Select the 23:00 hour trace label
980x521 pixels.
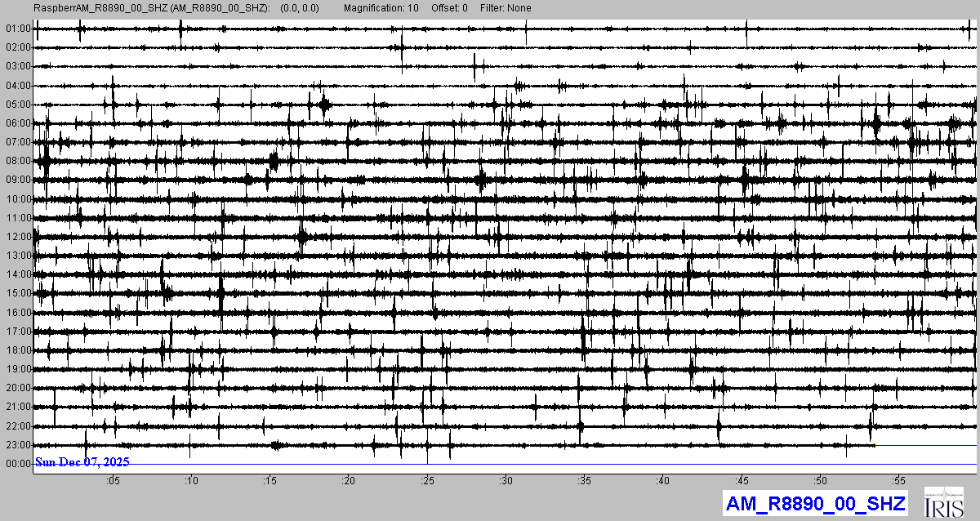(x=17, y=445)
